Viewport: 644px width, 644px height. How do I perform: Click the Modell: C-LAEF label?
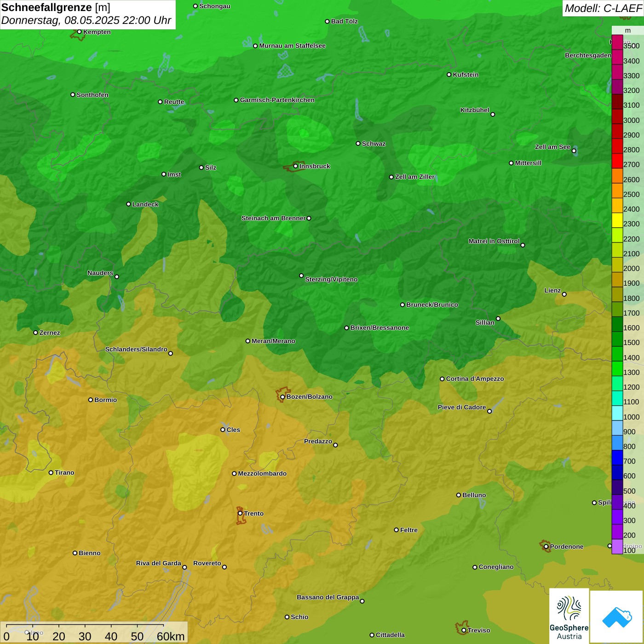click(603, 8)
